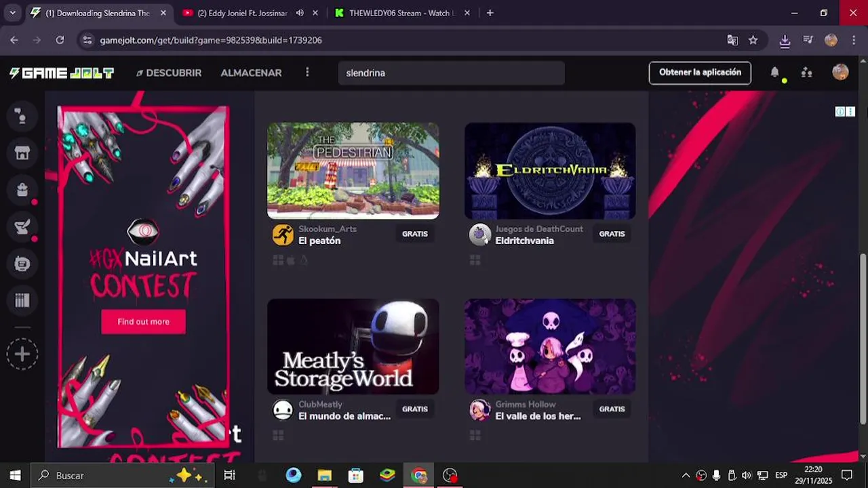Open the tab search dropdown arrow
The height and width of the screenshot is (488, 868).
[12, 13]
